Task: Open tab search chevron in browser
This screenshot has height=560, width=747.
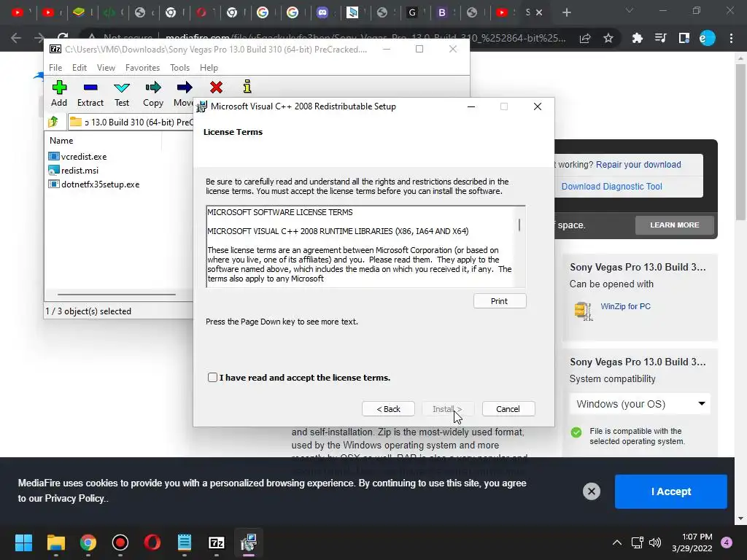Action: 630,10
